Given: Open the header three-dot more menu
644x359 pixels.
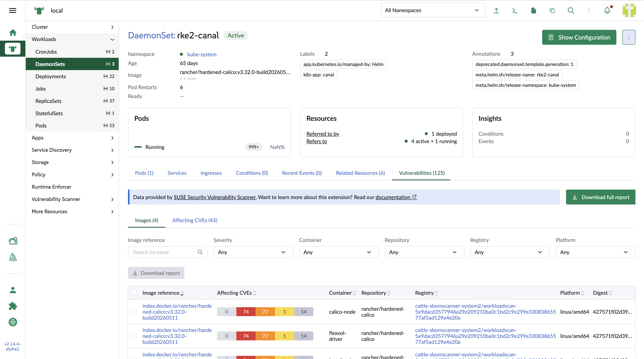Looking at the screenshot, I should (x=589, y=10).
